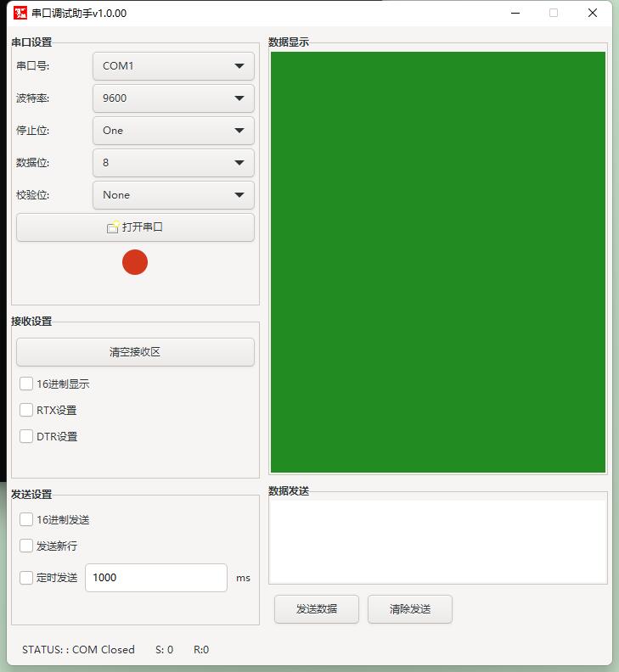
Task: Click the STATUS: : COM Closed text
Action: click(x=78, y=649)
